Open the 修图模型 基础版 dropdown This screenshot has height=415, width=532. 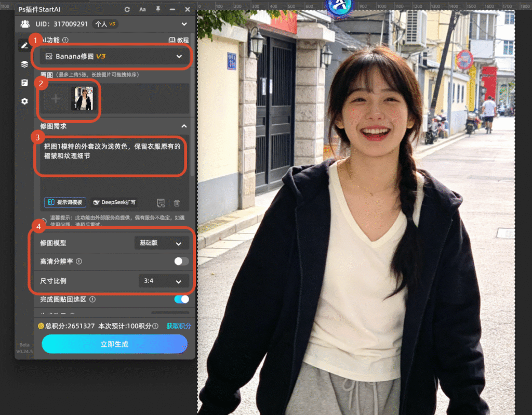pyautogui.click(x=162, y=243)
